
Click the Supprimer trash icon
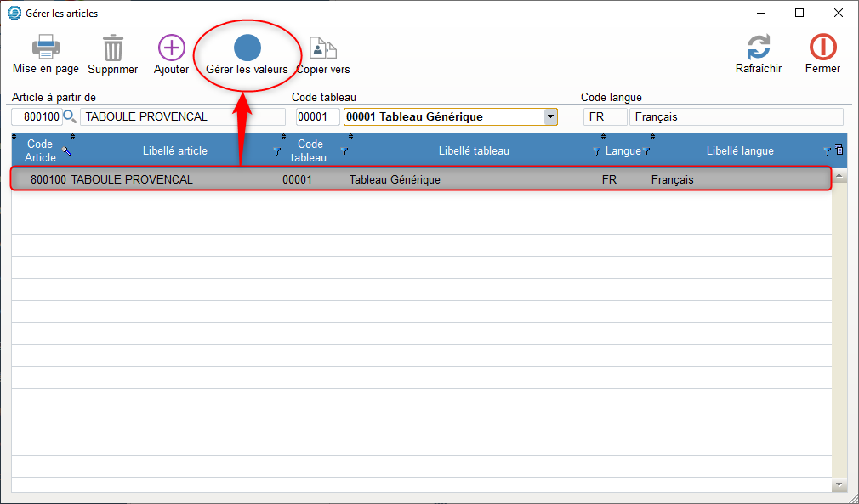[x=112, y=48]
